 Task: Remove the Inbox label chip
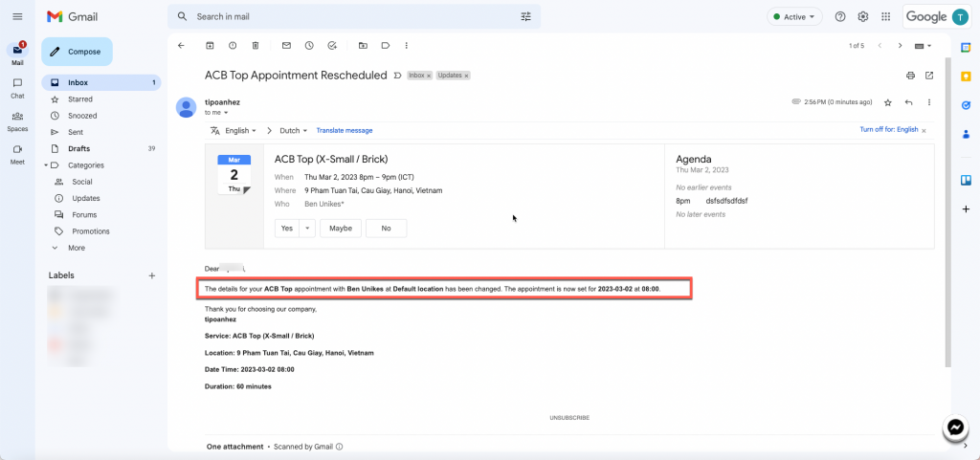[429, 76]
